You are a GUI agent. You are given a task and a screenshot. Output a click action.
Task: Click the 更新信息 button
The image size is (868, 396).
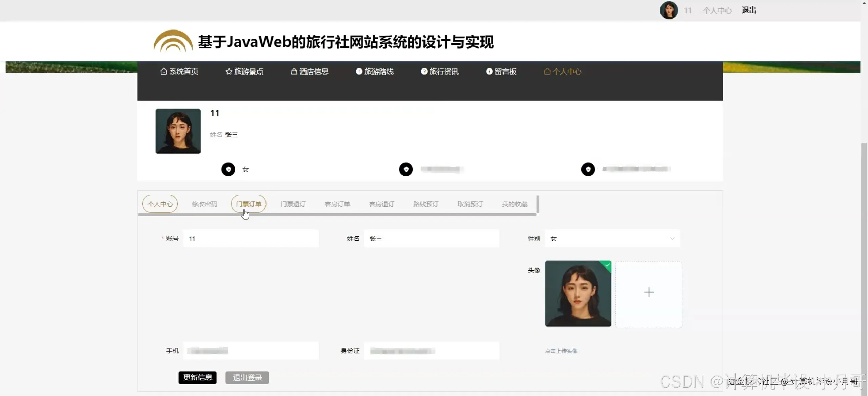197,377
